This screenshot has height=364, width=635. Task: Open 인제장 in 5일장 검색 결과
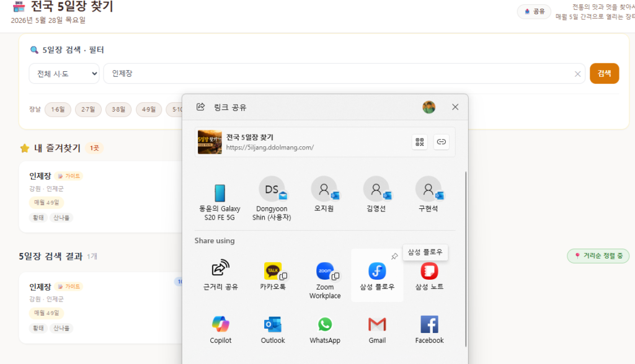(x=40, y=286)
